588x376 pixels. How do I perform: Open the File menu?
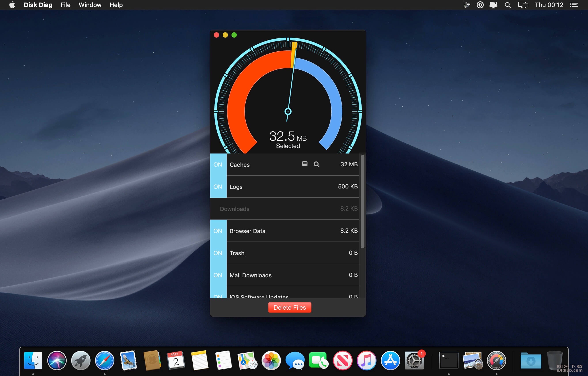[65, 5]
